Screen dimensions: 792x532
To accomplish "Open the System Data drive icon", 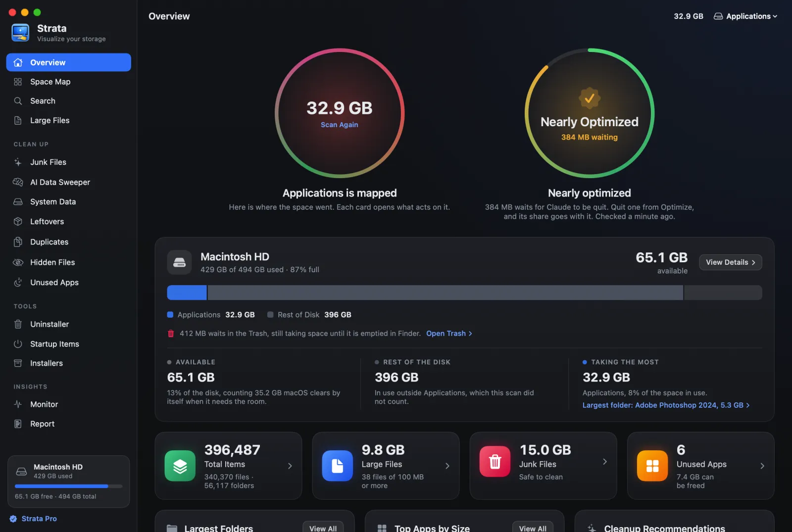I will point(18,202).
